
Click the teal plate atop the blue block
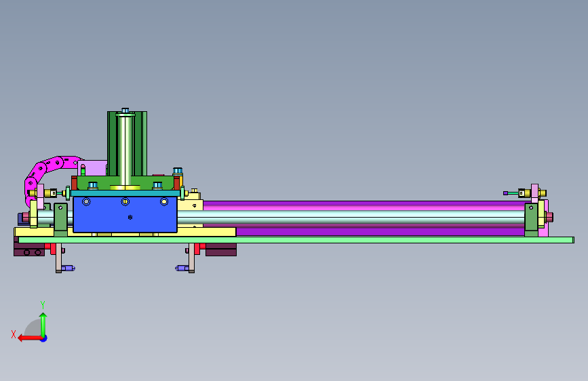(125, 193)
